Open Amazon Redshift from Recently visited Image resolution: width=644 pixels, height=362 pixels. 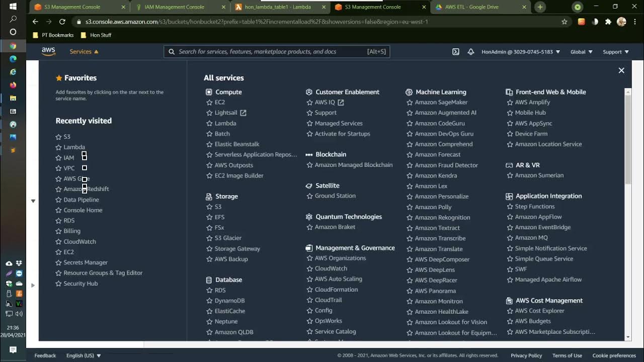(x=86, y=189)
